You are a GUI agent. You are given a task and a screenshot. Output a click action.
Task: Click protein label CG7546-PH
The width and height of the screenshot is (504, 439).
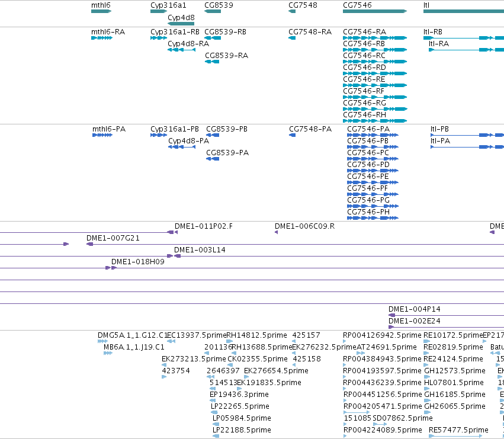[368, 212]
